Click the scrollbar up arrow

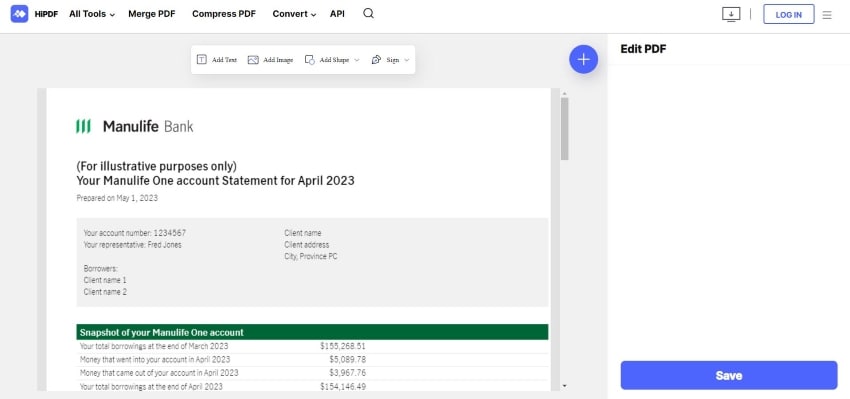564,94
